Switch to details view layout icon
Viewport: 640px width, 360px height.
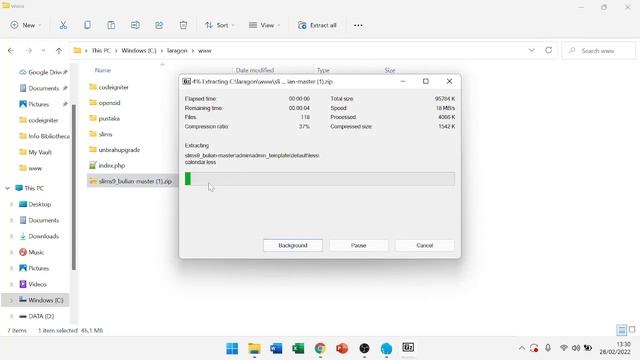(x=621, y=330)
